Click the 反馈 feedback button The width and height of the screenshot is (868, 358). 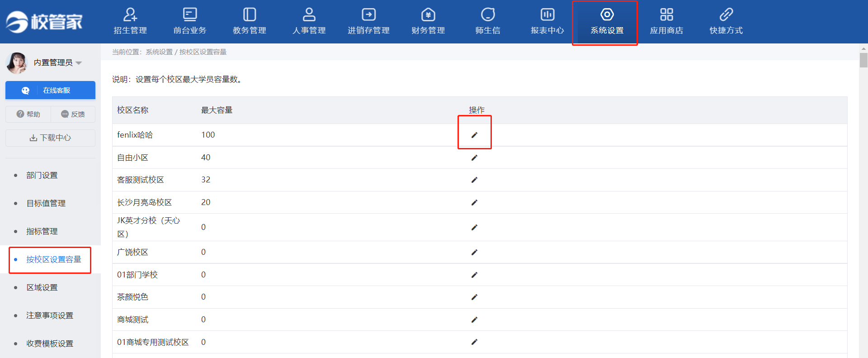pos(73,114)
